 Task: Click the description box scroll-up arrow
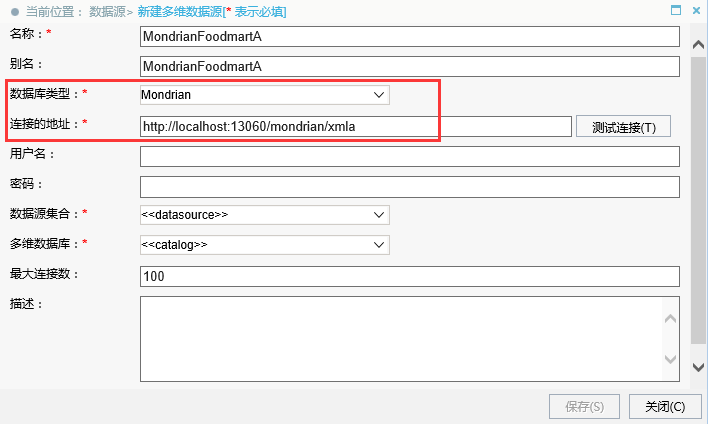671,319
